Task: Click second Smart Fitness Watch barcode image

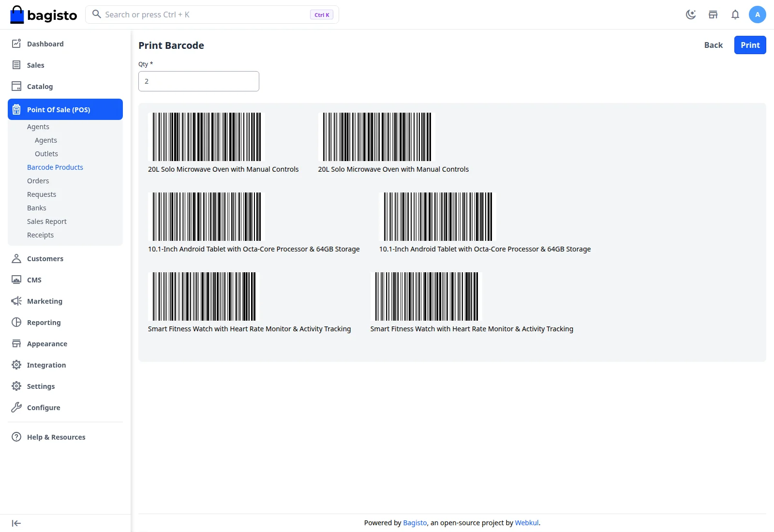Action: (x=427, y=296)
